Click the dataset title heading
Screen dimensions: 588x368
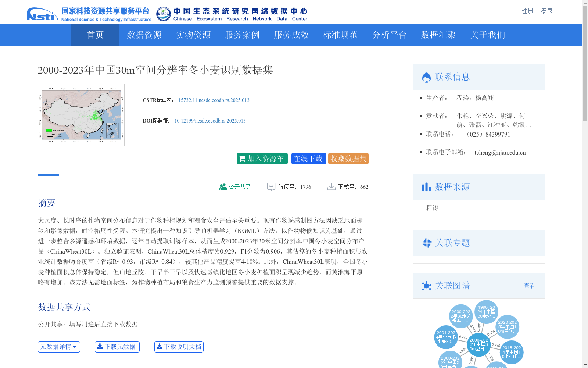point(155,70)
